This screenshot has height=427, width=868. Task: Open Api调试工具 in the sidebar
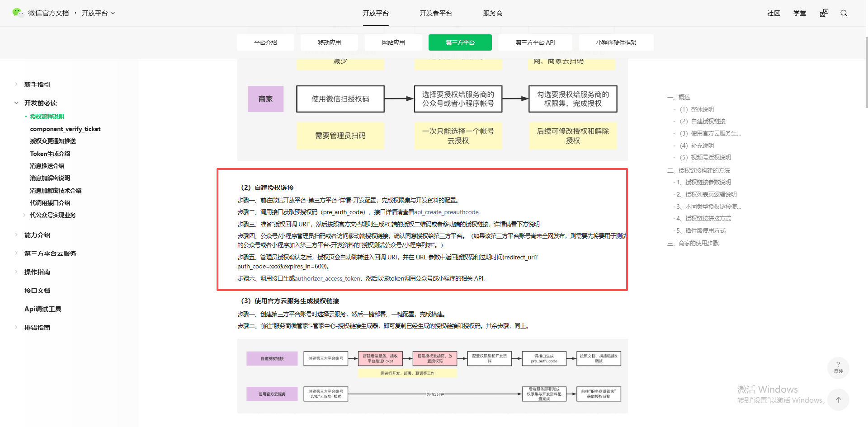tap(42, 309)
